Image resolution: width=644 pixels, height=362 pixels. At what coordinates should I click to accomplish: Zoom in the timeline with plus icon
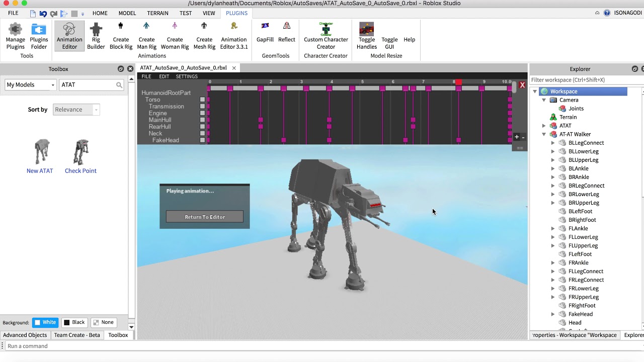point(517,137)
